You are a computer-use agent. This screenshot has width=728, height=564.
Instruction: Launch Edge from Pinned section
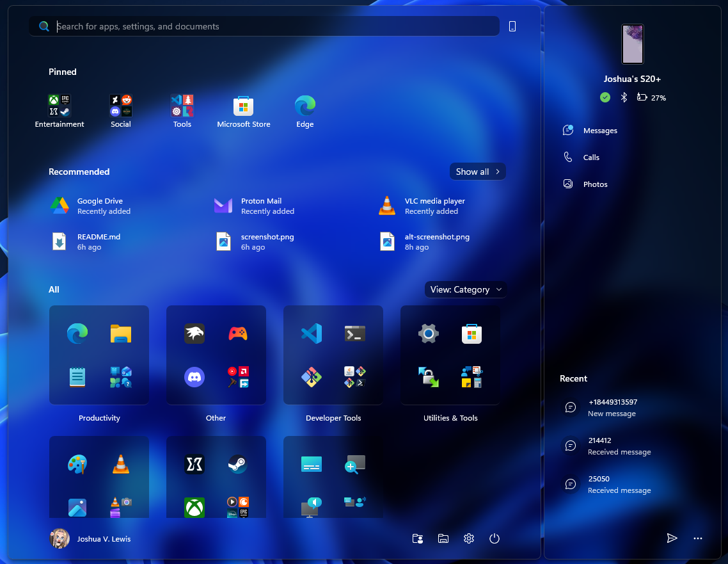click(x=305, y=111)
